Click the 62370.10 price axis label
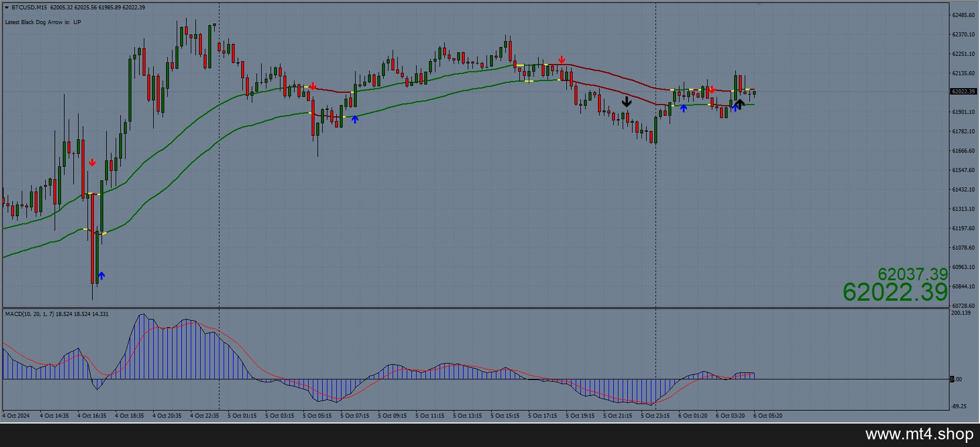Viewport: 980px width, 447px height. pos(964,35)
